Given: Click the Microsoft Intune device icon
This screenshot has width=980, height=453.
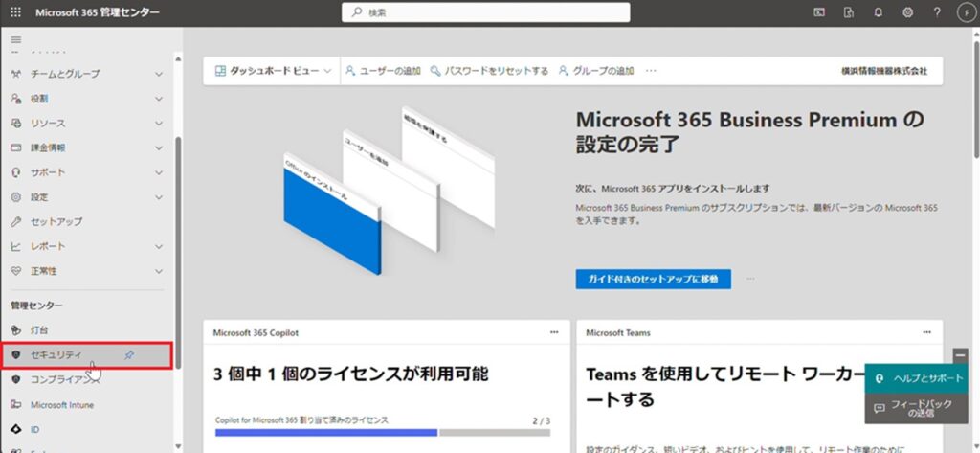Looking at the screenshot, I should pos(16,405).
